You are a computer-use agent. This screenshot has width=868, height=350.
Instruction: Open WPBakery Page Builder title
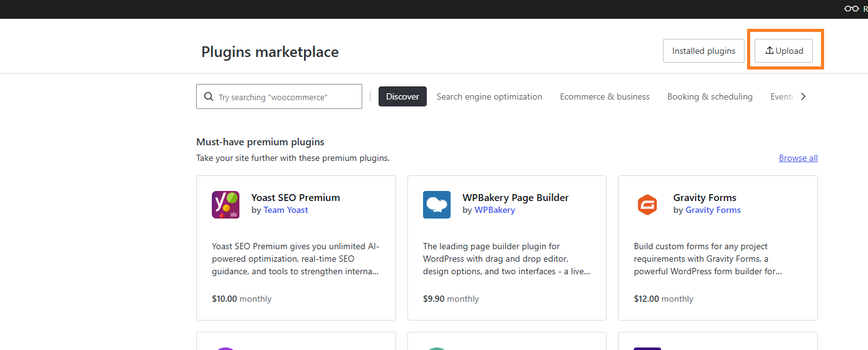click(516, 197)
